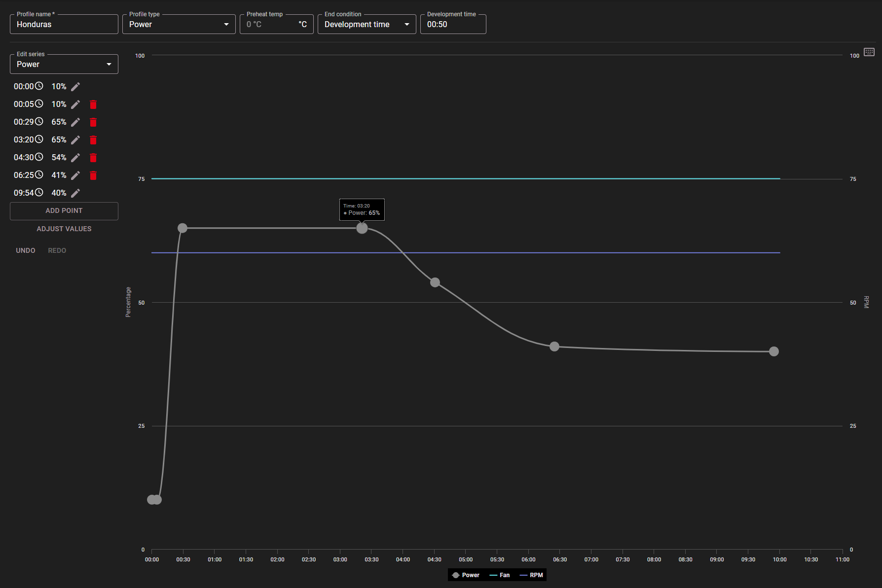882x588 pixels.
Task: Click the 09:54 time entry
Action: [24, 193]
